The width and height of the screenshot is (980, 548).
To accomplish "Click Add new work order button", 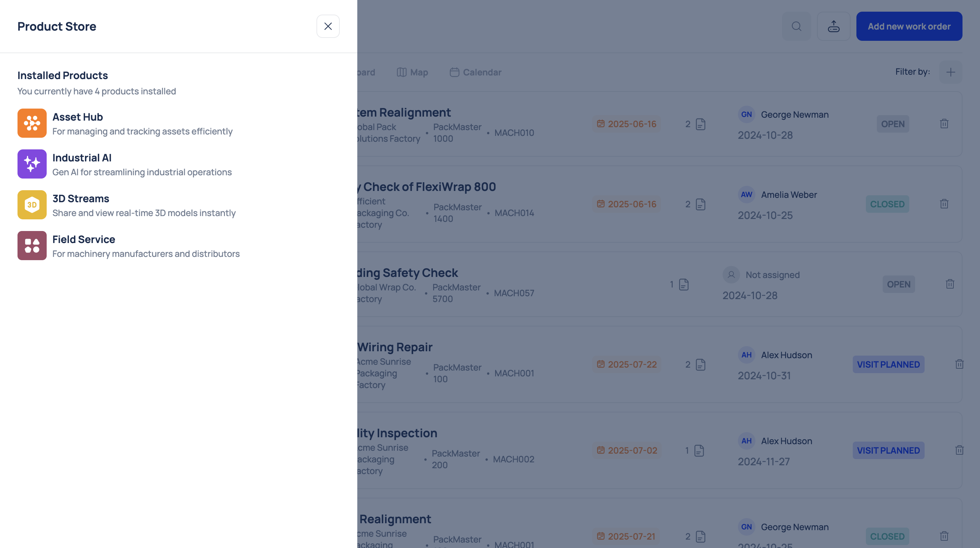I will tap(909, 26).
